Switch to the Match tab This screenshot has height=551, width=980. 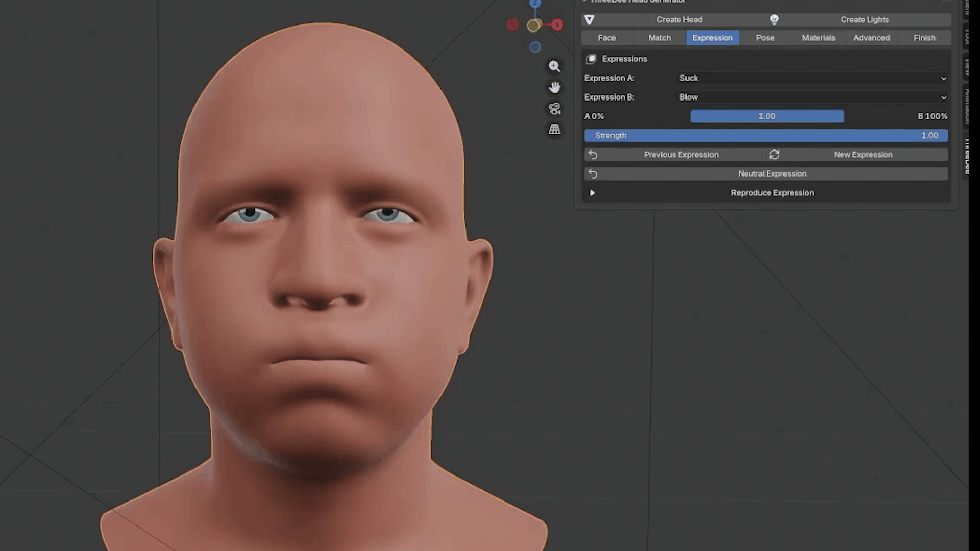659,38
